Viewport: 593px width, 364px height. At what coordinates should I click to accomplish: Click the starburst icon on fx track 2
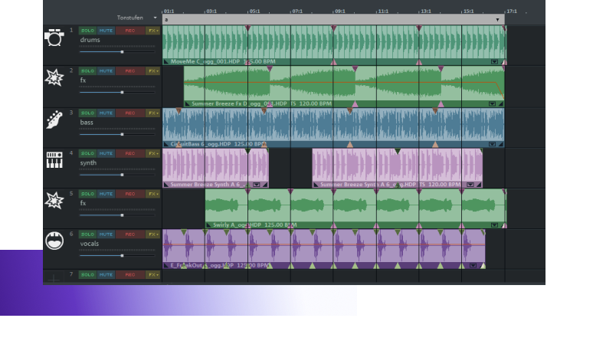tap(54, 77)
